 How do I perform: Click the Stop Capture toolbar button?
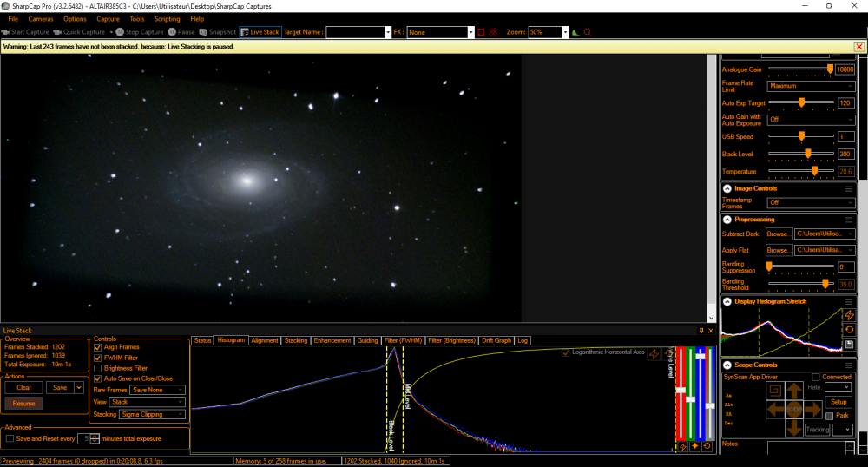click(140, 32)
